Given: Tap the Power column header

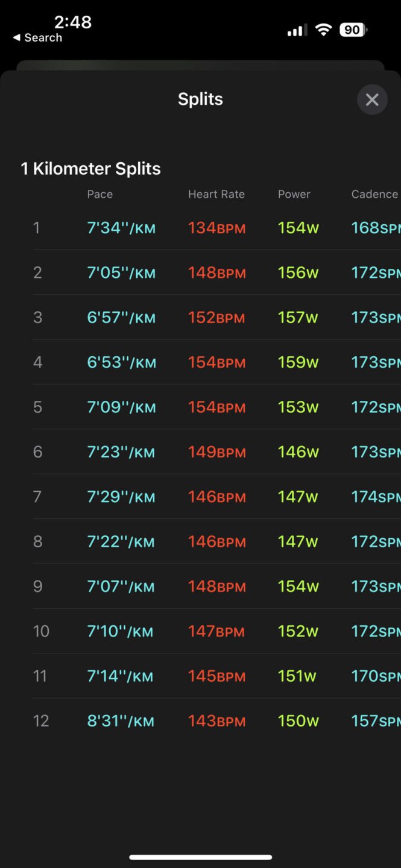Looking at the screenshot, I should [294, 194].
